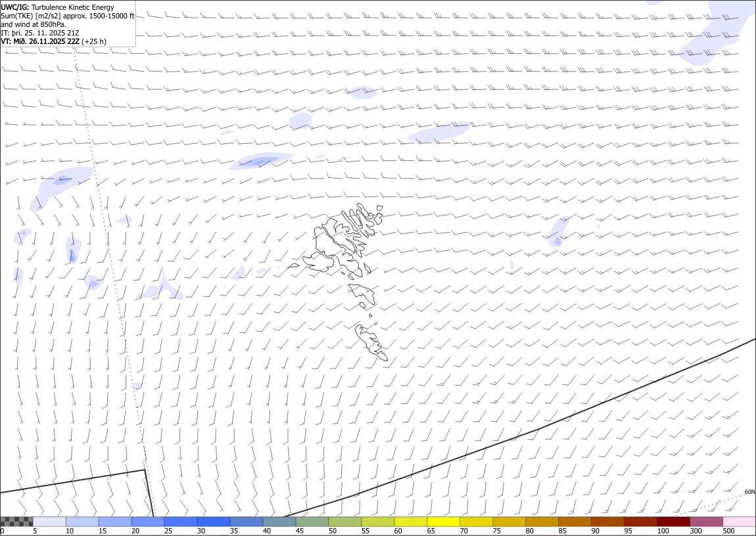756x536 pixels.
Task: Select the dark red swatch between 100 and 300
Action: pos(673,522)
